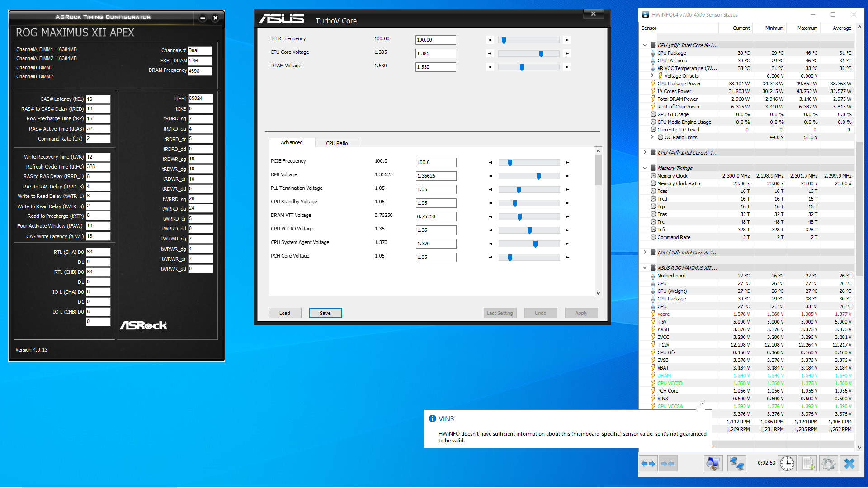The image size is (868, 488).
Task: Start logging with the sheet-plus icon
Action: point(808,464)
